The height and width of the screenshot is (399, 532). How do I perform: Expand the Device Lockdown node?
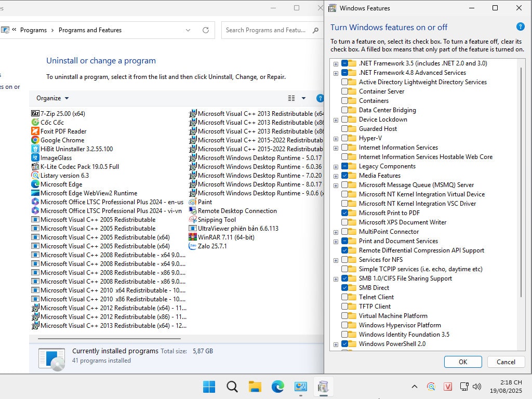(336, 120)
